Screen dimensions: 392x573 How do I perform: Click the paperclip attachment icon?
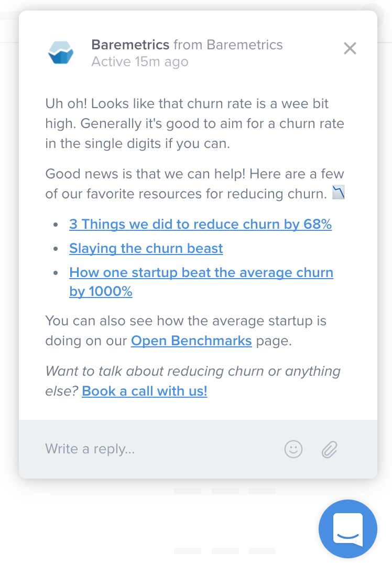tap(329, 449)
